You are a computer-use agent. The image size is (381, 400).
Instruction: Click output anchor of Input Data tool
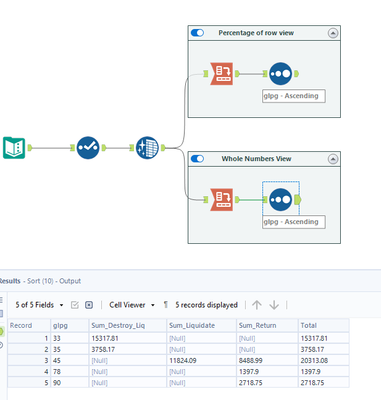30,148
